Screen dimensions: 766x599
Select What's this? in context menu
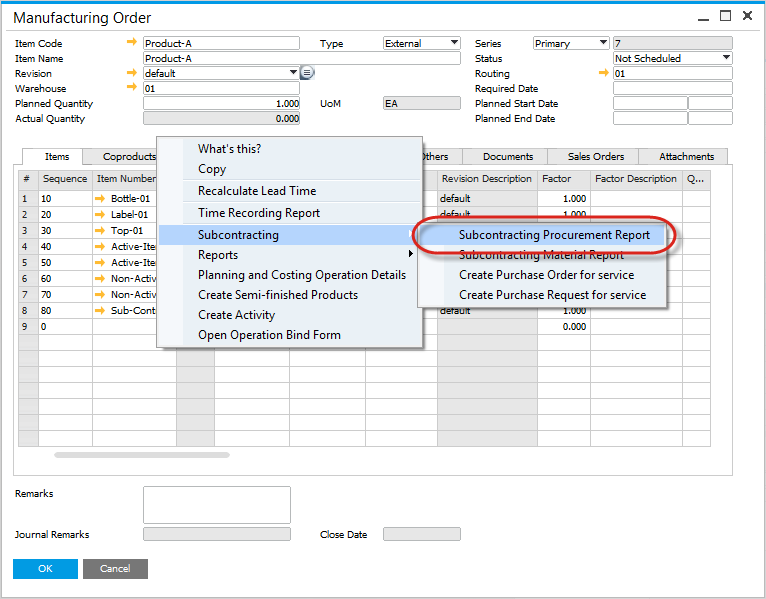click(x=290, y=149)
